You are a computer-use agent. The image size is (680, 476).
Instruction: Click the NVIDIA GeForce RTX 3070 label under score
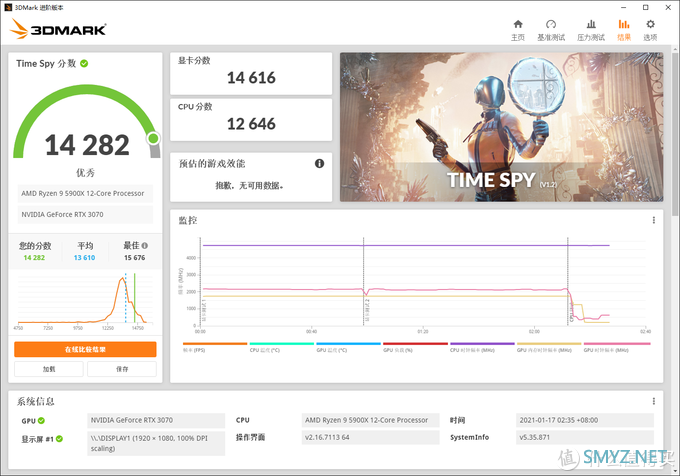click(83, 214)
